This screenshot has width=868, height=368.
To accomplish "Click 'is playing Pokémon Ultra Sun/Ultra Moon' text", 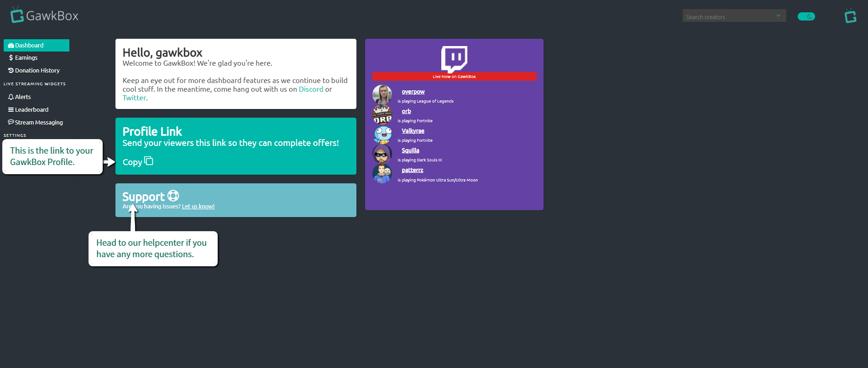I will [438, 180].
